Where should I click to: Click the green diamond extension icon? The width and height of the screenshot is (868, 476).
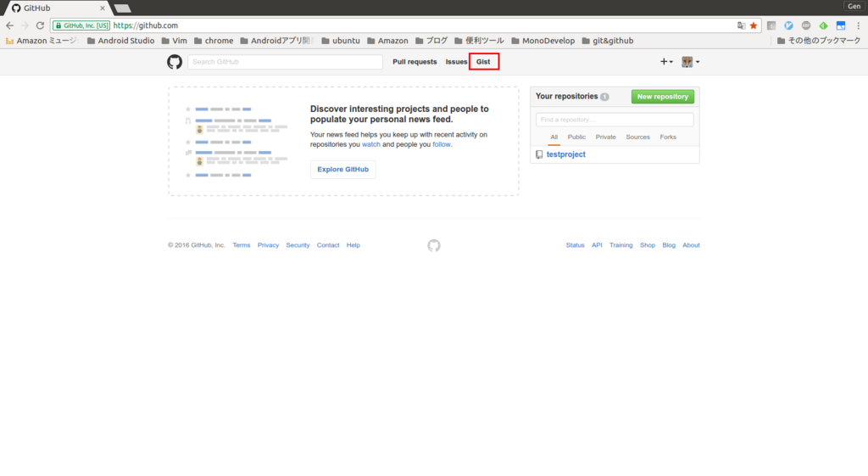tap(823, 25)
